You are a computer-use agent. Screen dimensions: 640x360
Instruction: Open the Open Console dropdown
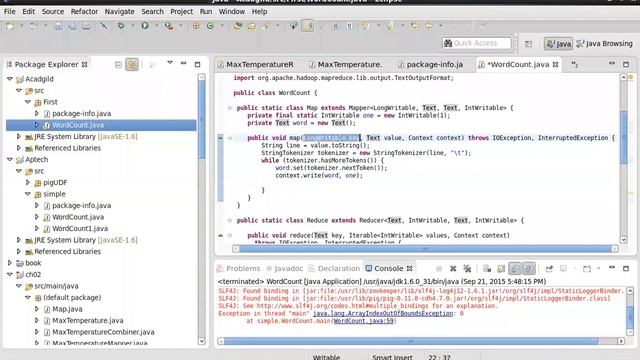pos(598,269)
